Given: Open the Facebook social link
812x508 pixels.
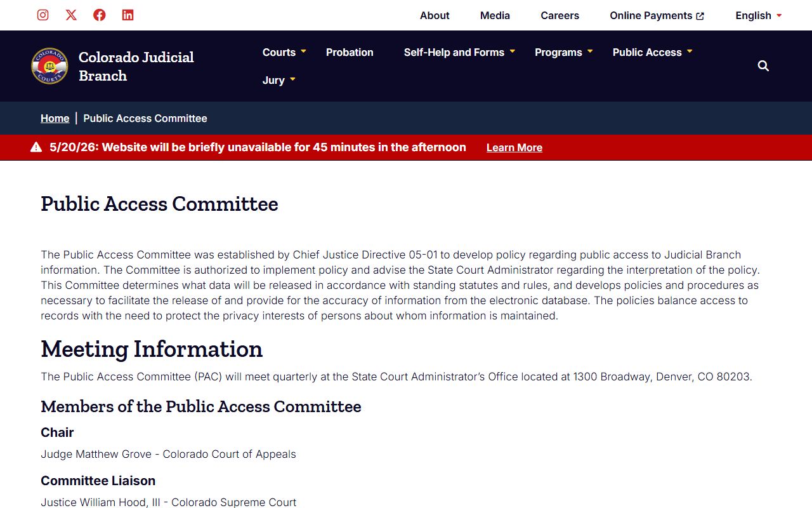Looking at the screenshot, I should coord(100,15).
